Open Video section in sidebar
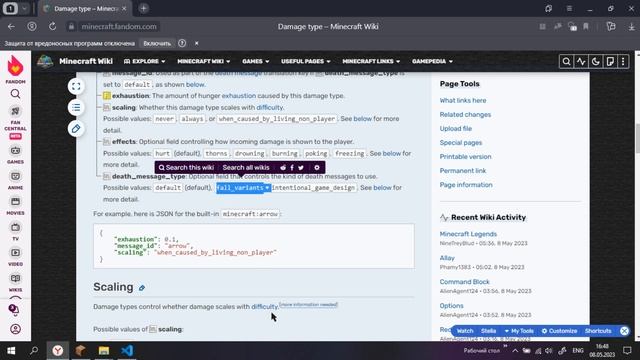Screen dimensions: 640x360 (15, 257)
